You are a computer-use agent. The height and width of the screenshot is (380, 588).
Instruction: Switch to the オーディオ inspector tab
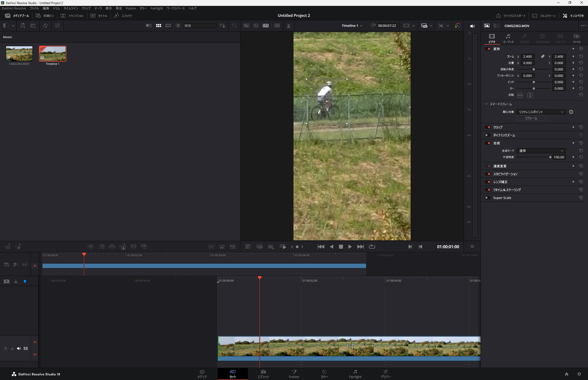click(508, 38)
